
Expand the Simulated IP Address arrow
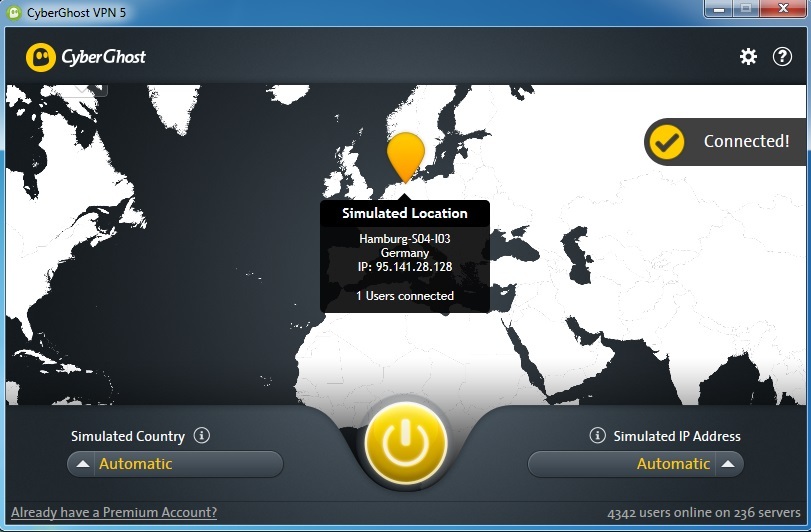[728, 464]
